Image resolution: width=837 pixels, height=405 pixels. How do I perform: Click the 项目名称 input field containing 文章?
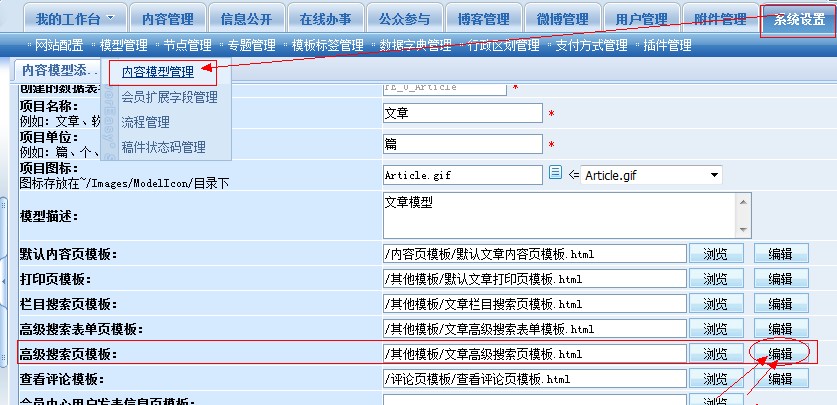(461, 113)
